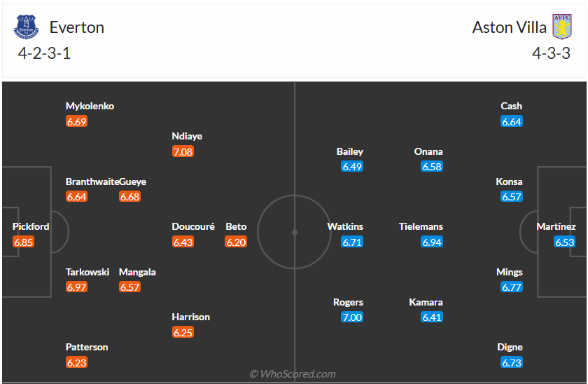Screen dimensions: 588x384
Task: Open the Everton team name link
Action: (76, 27)
